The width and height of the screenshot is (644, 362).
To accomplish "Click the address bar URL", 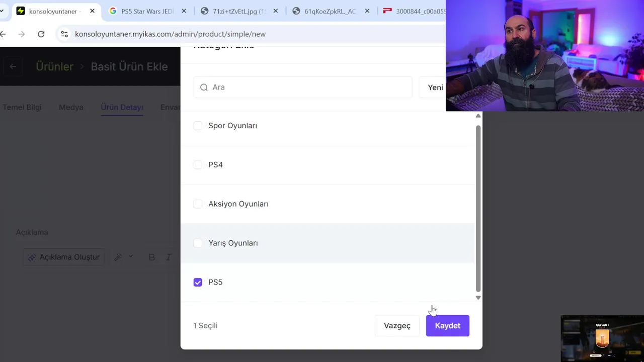I will 170,34.
